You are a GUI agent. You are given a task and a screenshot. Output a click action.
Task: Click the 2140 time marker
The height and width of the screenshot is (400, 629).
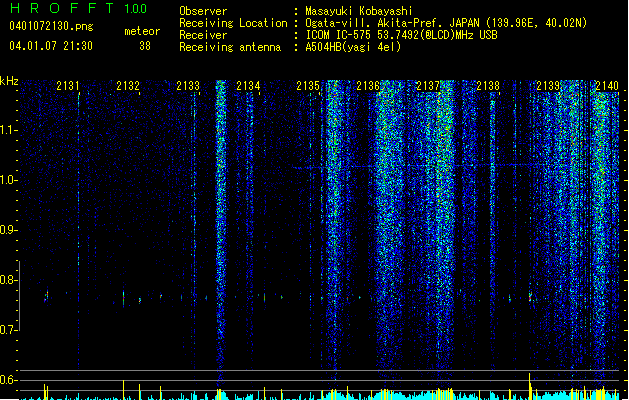click(607, 86)
